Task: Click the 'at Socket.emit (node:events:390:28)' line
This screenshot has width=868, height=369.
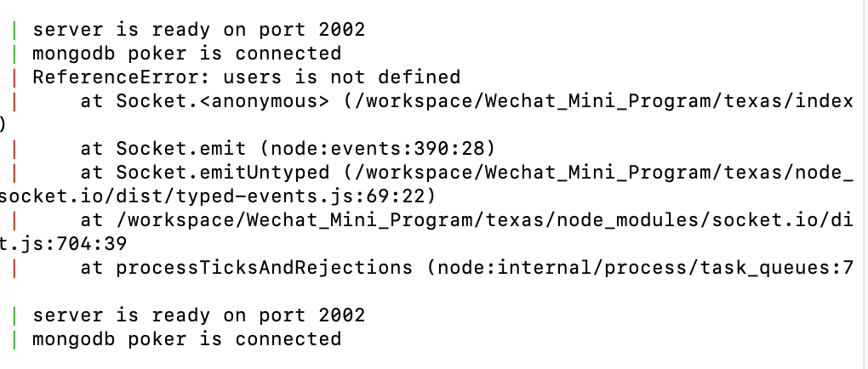Action: pos(288,149)
